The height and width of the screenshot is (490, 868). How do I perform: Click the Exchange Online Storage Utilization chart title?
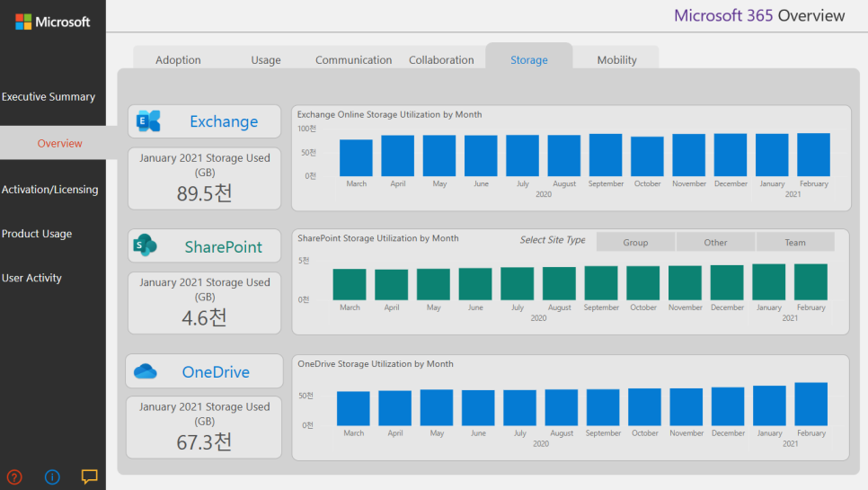390,114
